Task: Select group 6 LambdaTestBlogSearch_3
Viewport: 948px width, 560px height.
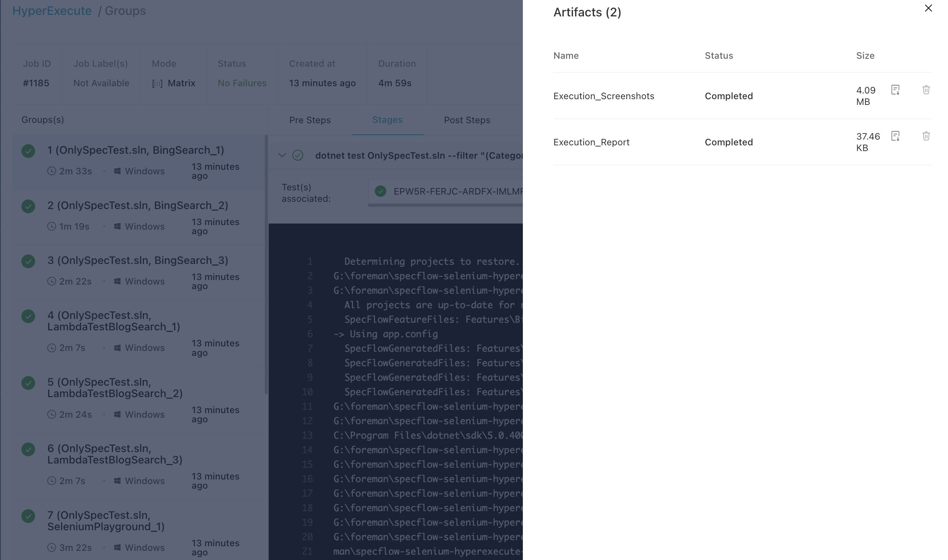Action: click(x=138, y=467)
